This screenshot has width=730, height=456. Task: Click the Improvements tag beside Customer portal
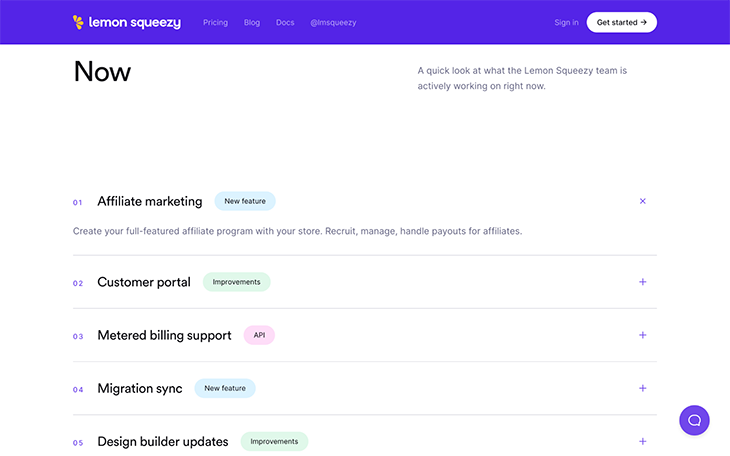tap(237, 282)
